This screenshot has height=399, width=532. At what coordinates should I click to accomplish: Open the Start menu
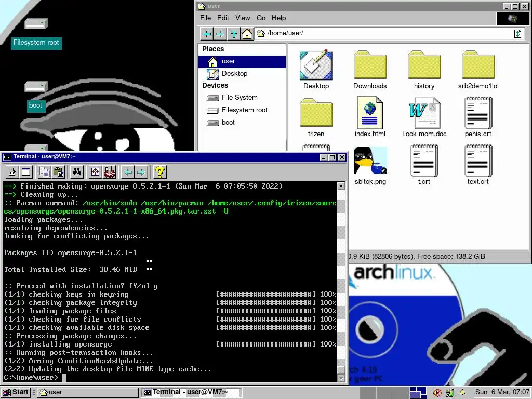point(16,392)
